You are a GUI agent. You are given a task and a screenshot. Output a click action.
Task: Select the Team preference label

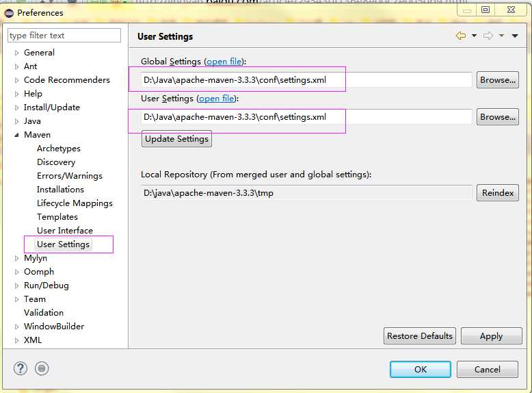point(35,299)
